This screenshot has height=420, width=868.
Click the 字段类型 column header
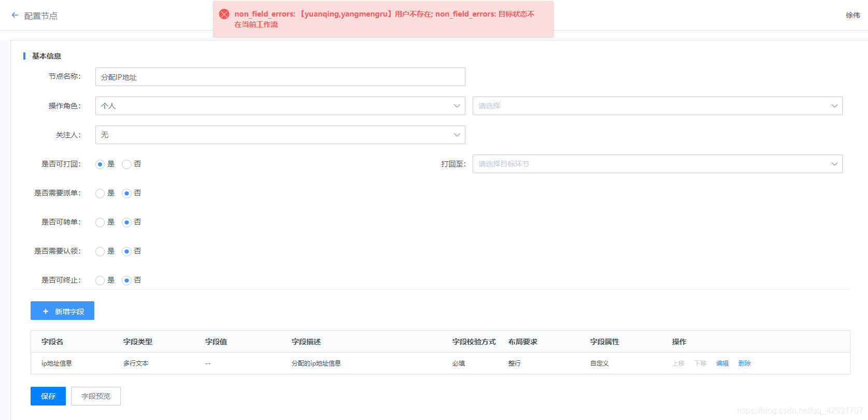click(138, 342)
